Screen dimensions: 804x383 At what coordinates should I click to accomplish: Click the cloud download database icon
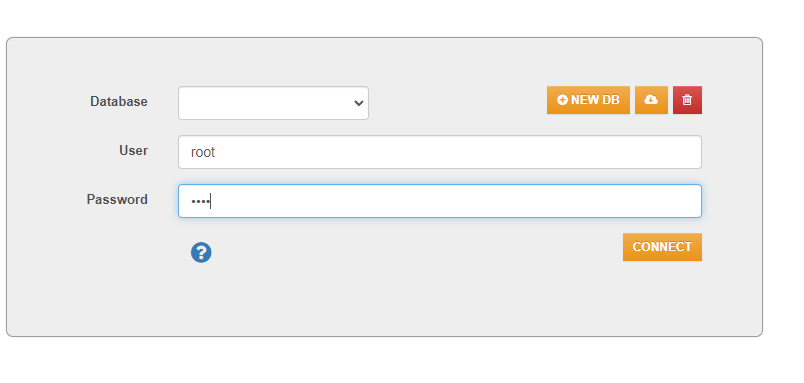[x=651, y=100]
